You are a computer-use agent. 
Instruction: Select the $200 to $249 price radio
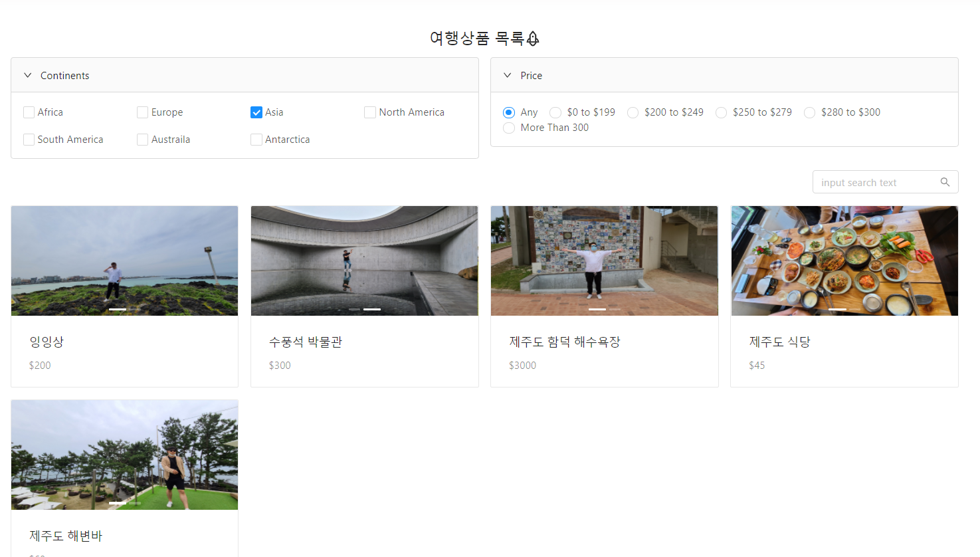[633, 112]
